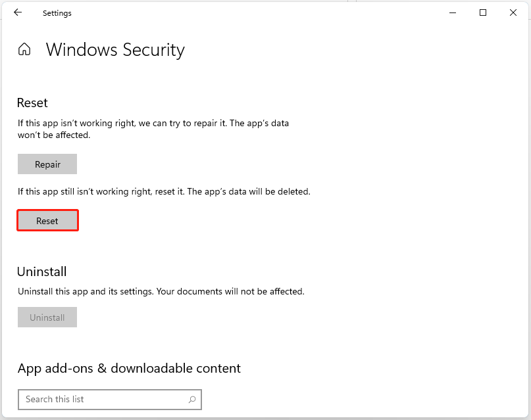Click the back arrow to return
The width and height of the screenshot is (531, 420).
point(18,12)
